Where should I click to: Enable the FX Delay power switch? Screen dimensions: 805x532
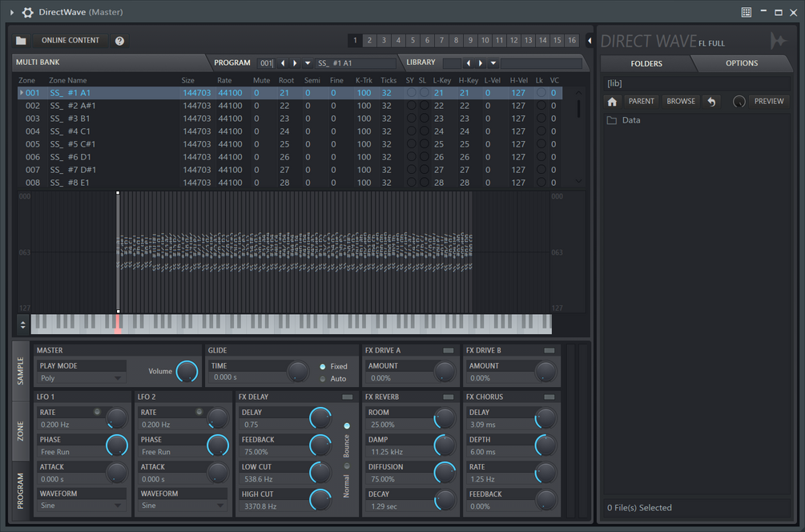(x=348, y=397)
